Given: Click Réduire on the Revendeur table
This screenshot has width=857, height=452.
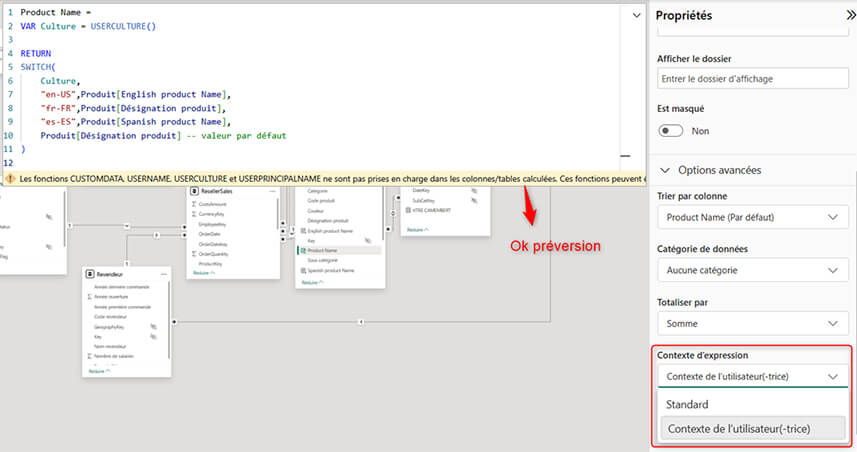Looking at the screenshot, I should pos(99,371).
